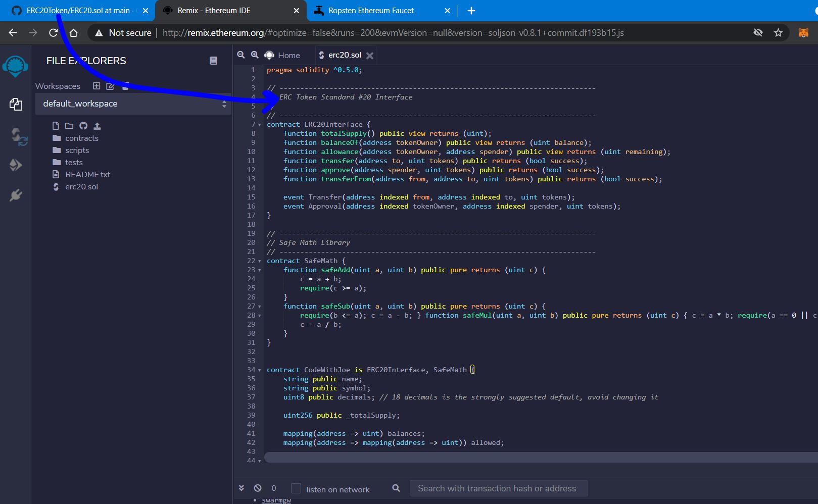Upload file to workspace icon
This screenshot has width=818, height=504.
[x=98, y=126]
